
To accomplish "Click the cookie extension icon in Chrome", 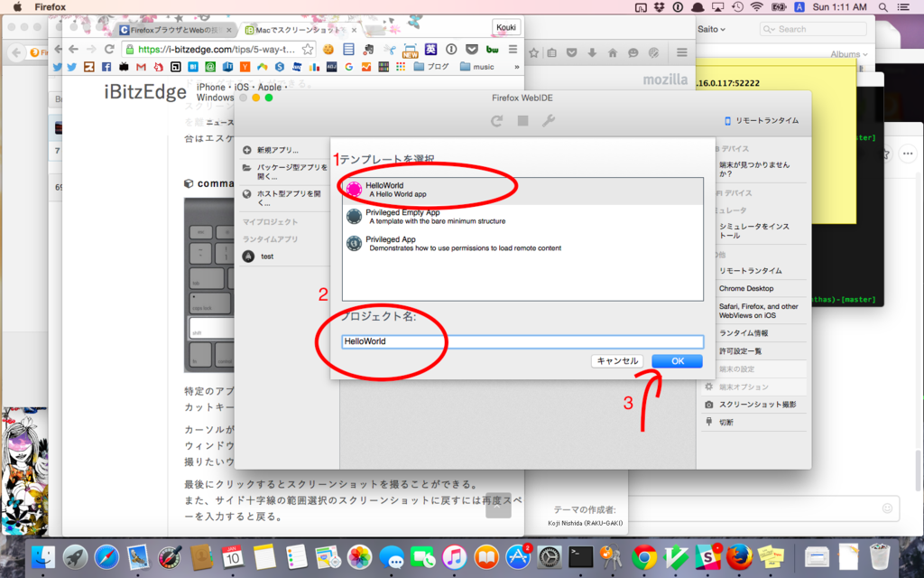I will 328,50.
